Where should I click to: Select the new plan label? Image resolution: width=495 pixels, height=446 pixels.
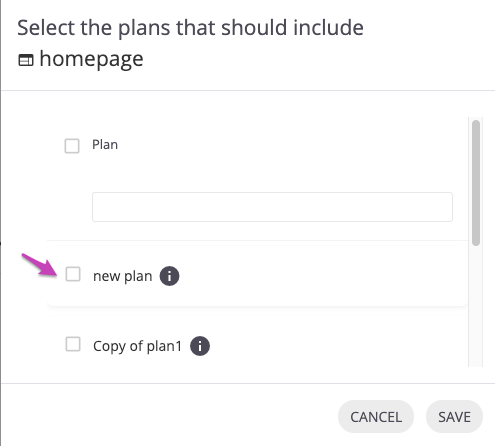[123, 276]
